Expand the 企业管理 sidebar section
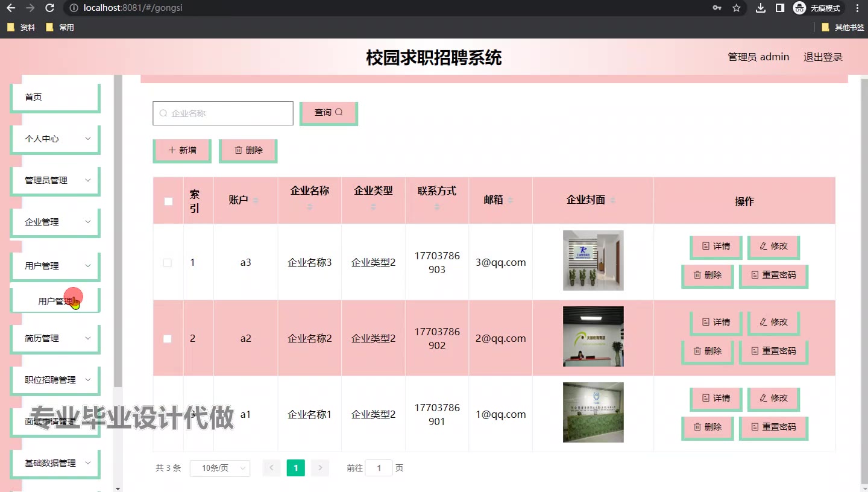Image resolution: width=868 pixels, height=492 pixels. 55,222
